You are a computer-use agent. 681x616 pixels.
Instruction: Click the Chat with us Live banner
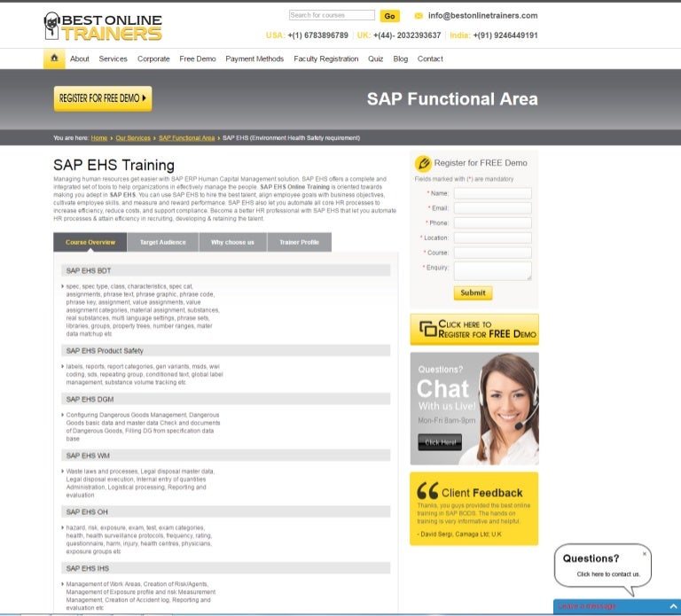pyautogui.click(x=474, y=409)
